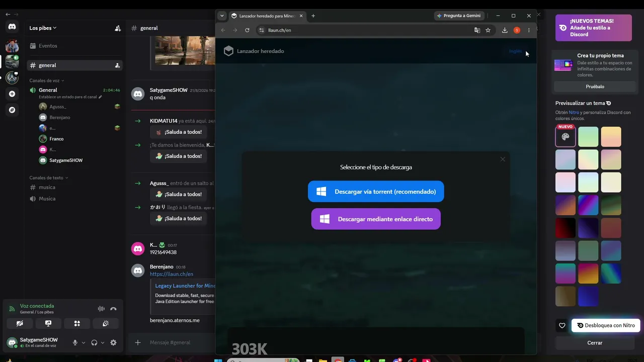The width and height of the screenshot is (644, 362).
Task: Click voice member Berenjano
Action: [60, 117]
